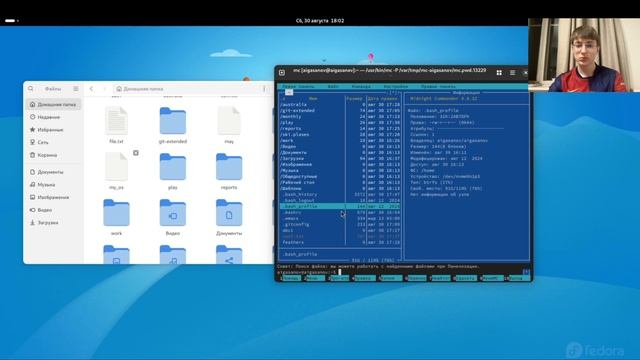The image size is (640, 360).
Task: Click the new tab icon in terminal titlebar
Action: click(x=282, y=73)
